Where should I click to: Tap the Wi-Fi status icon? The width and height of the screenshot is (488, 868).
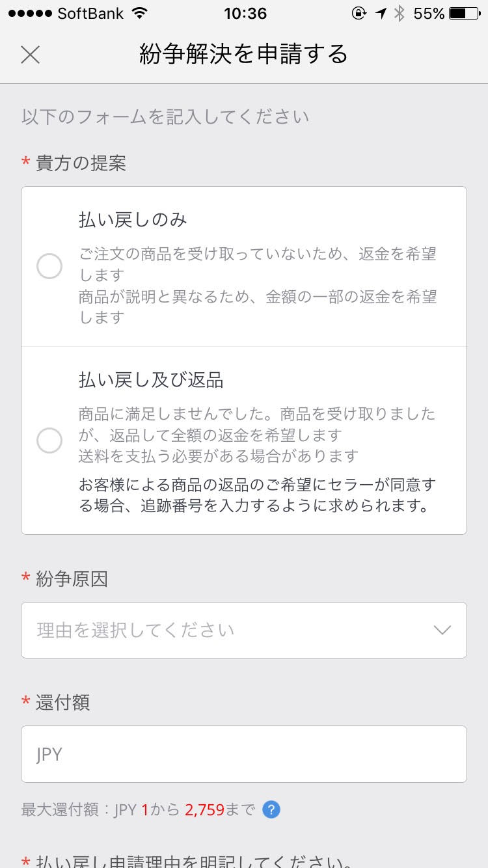pyautogui.click(x=139, y=14)
